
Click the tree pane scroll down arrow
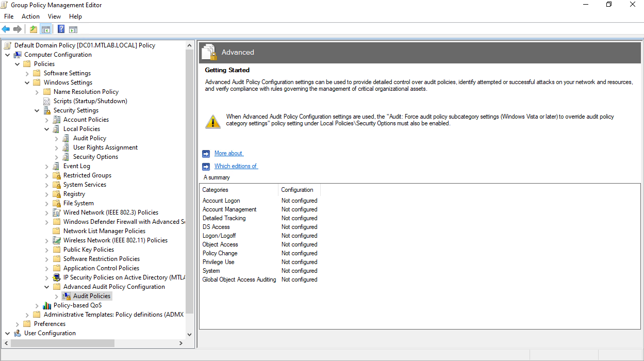(189, 334)
